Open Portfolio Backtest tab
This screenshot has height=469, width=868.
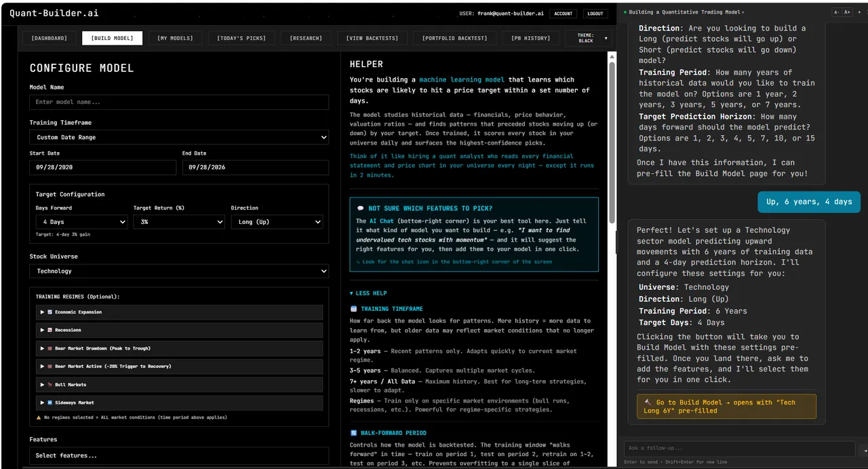454,38
